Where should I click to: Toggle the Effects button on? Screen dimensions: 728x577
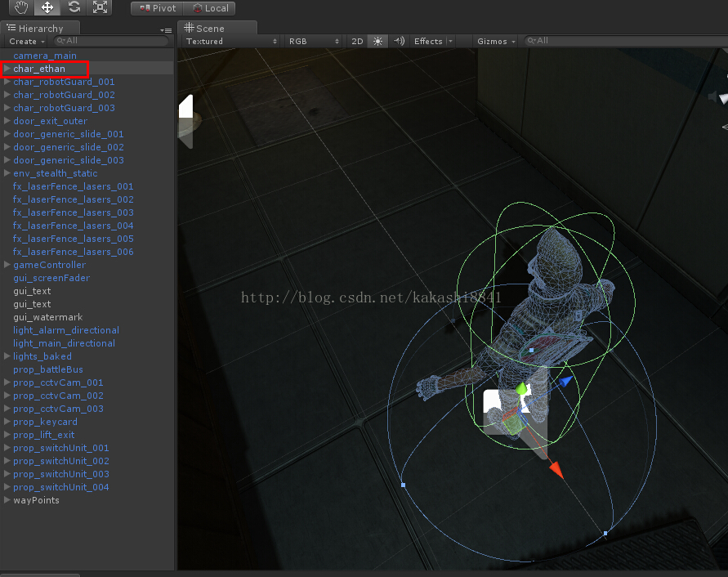(x=427, y=42)
